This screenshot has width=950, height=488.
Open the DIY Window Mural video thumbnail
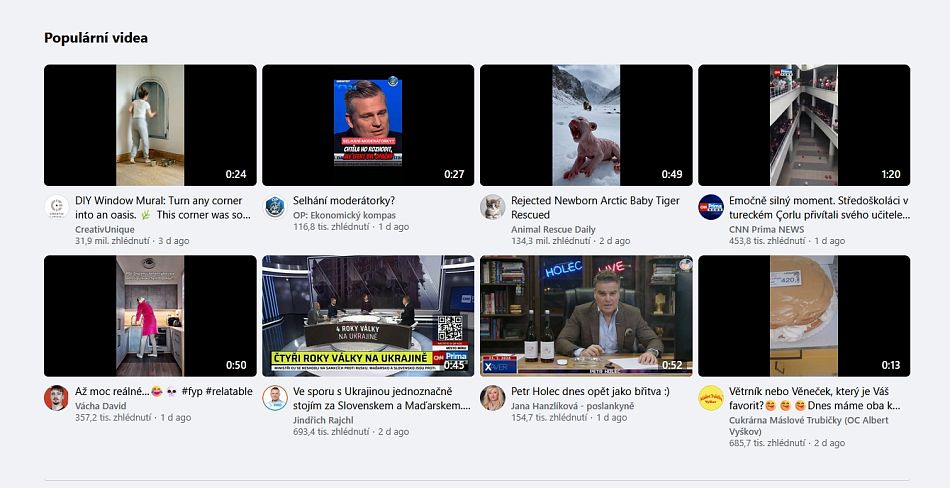[150, 125]
